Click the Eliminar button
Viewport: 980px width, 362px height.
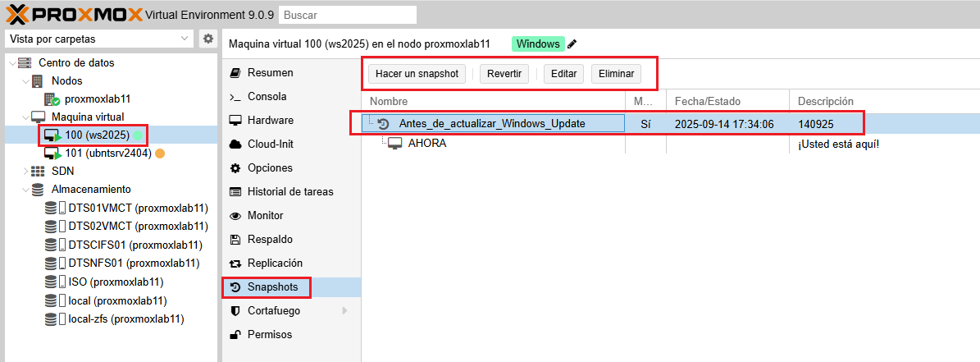coord(616,74)
